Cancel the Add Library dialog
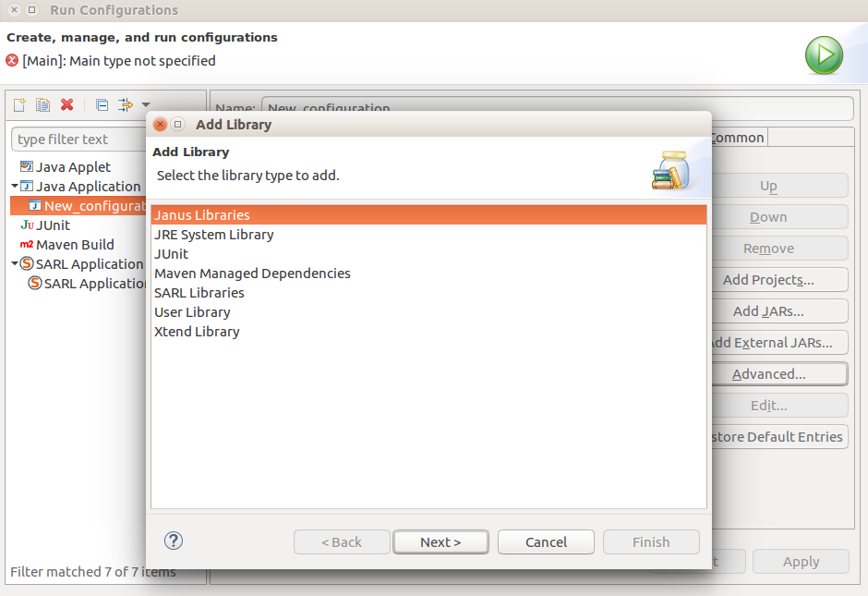868x596 pixels. (546, 541)
